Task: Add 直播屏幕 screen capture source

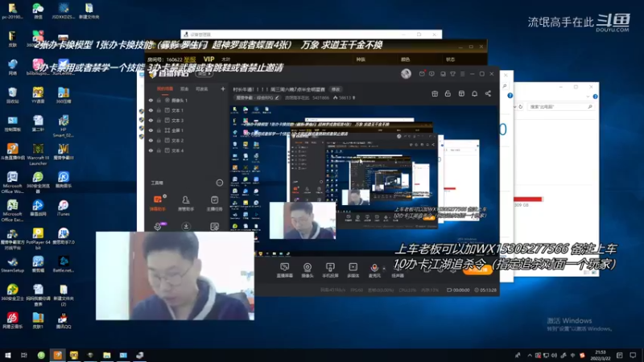Action: point(284,270)
